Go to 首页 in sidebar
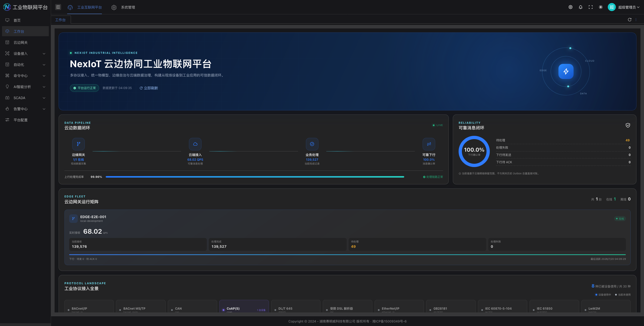Viewport: 644px width, 326px height. (25, 20)
